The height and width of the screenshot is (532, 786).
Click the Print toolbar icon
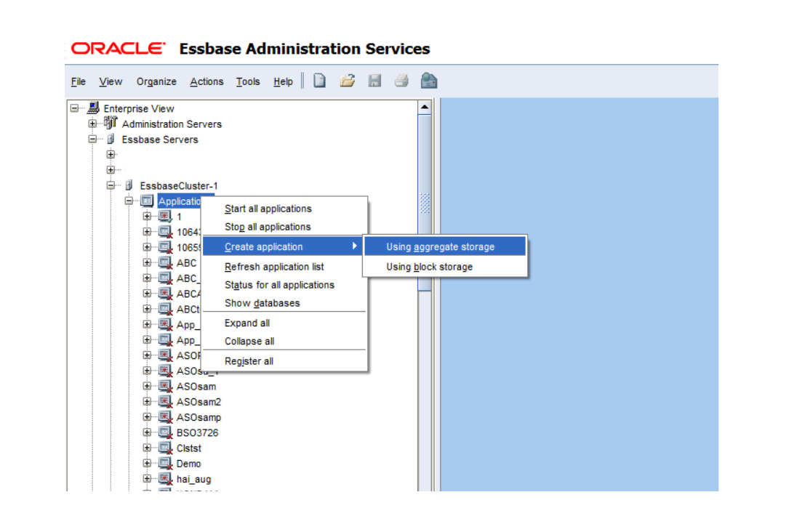(401, 81)
